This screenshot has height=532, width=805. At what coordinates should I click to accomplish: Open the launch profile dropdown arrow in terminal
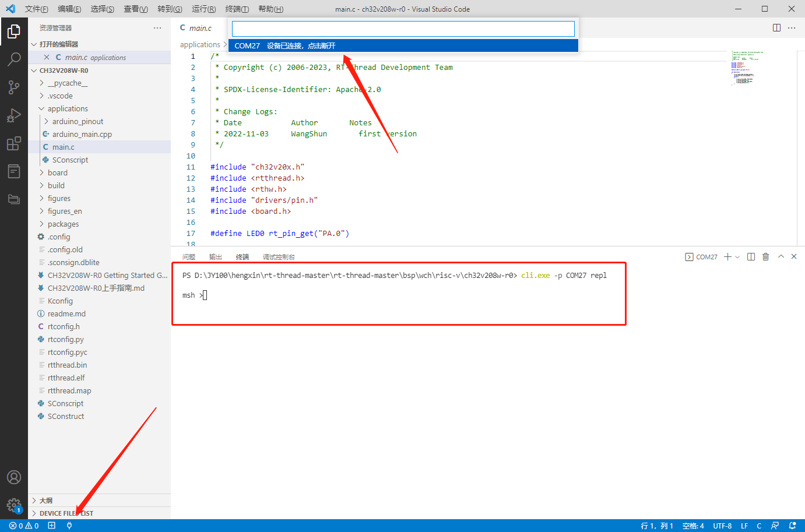(x=737, y=257)
